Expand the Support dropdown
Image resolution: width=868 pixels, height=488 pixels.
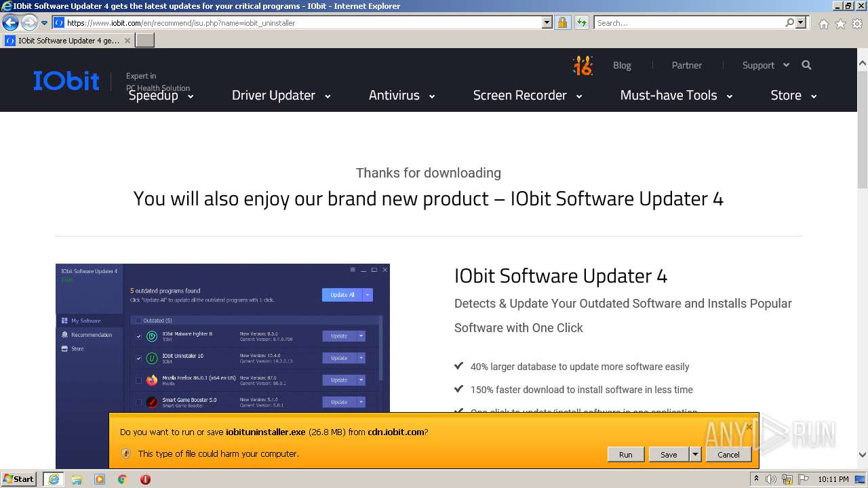[766, 65]
